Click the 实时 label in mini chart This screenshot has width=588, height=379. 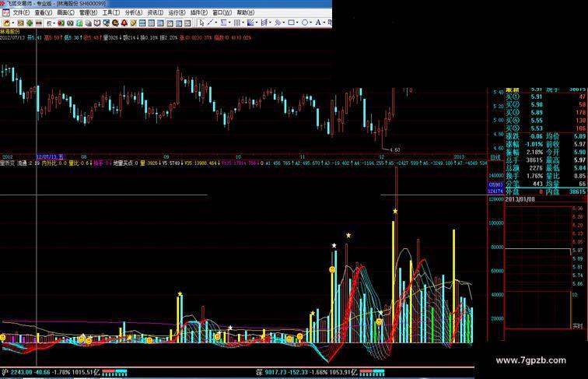point(577,326)
